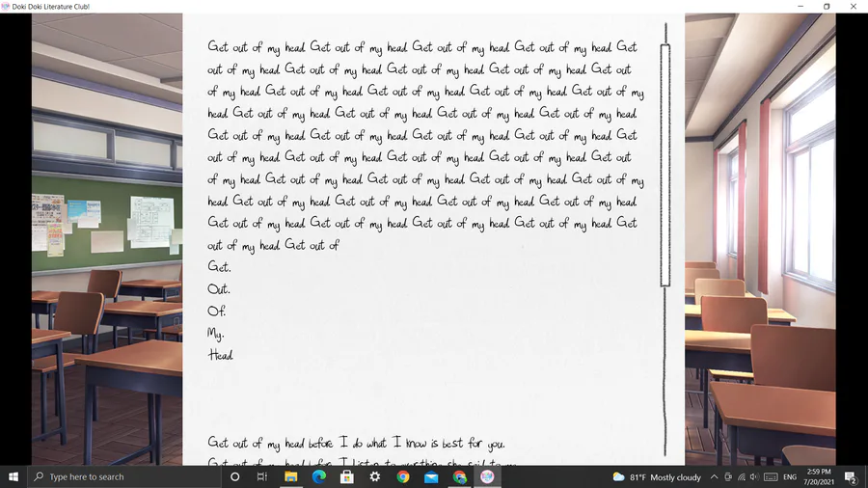Click the Meet Now tray icon
Image resolution: width=868 pixels, height=488 pixels.
(x=728, y=477)
